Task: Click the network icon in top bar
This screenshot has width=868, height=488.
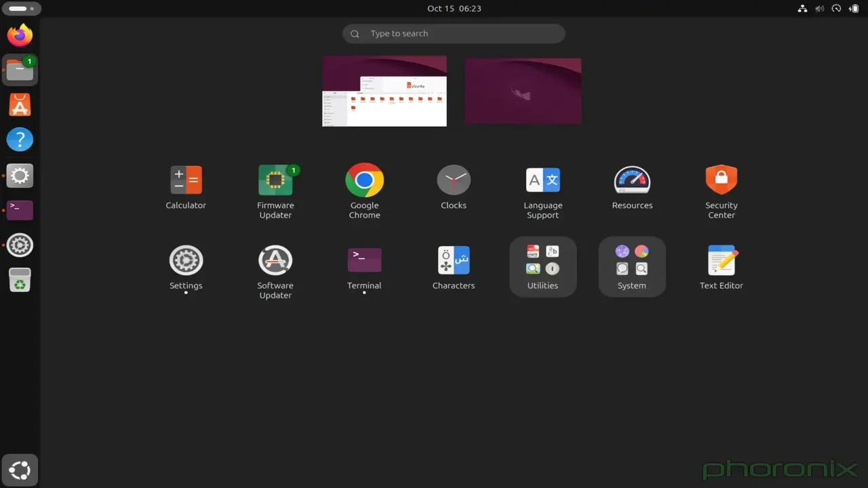Action: pos(803,9)
